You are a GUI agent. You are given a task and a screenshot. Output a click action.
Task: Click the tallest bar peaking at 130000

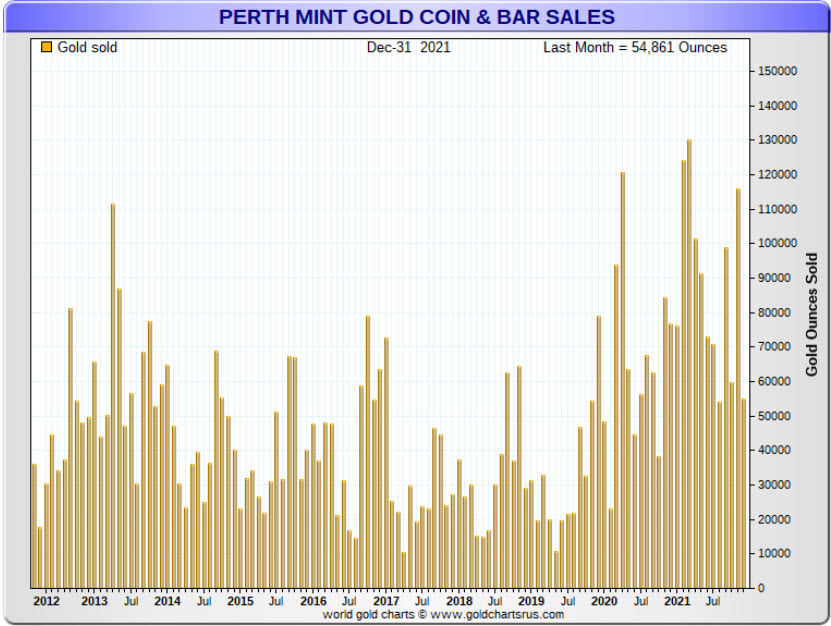click(689, 364)
